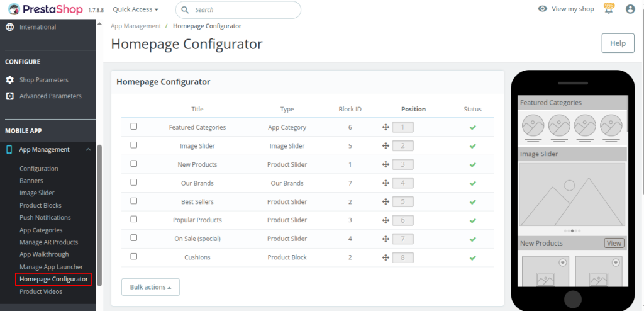Click the Help button

click(x=618, y=43)
